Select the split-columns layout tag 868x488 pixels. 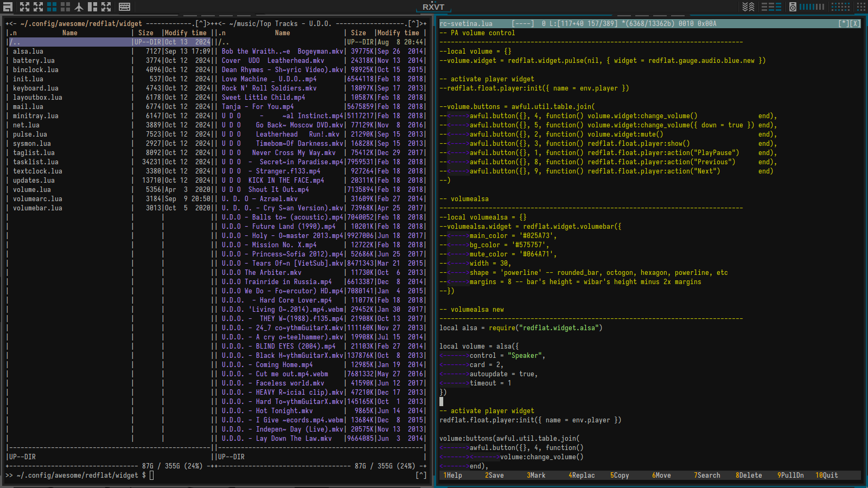click(x=93, y=7)
